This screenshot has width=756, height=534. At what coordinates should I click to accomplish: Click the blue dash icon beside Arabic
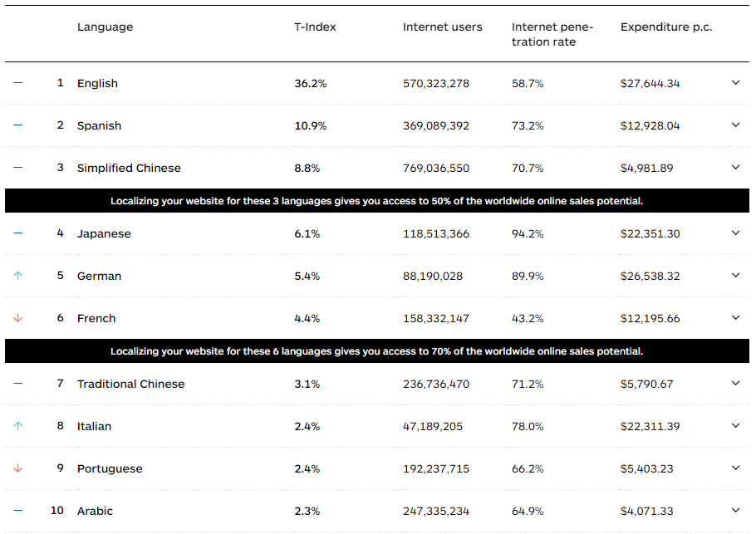[x=18, y=511]
